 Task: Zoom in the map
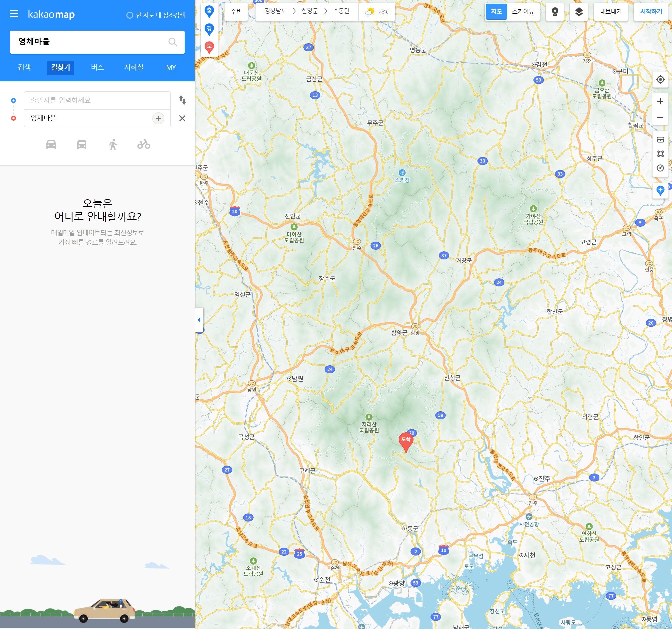660,101
